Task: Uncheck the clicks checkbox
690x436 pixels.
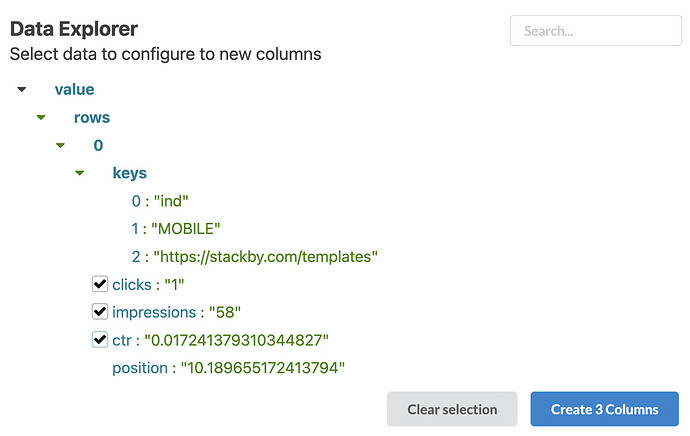Action: [100, 284]
